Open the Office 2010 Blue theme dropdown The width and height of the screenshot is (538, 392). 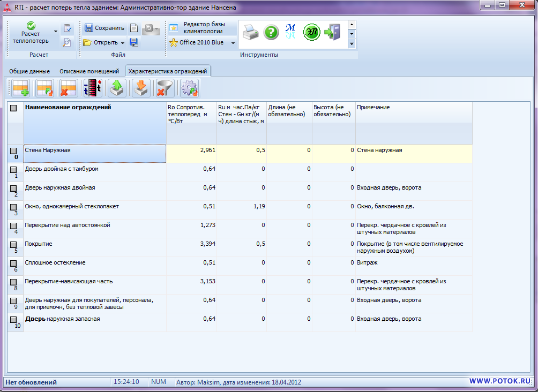tap(233, 43)
